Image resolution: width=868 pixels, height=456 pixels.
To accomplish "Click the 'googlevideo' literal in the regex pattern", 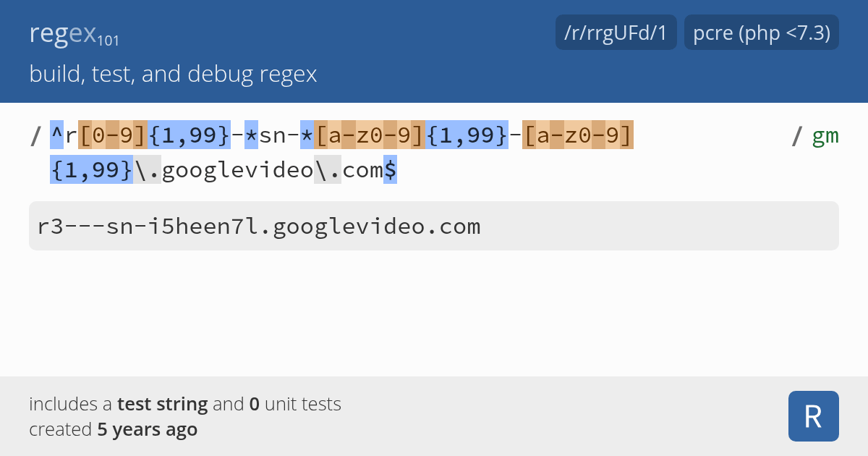I will 237,170.
